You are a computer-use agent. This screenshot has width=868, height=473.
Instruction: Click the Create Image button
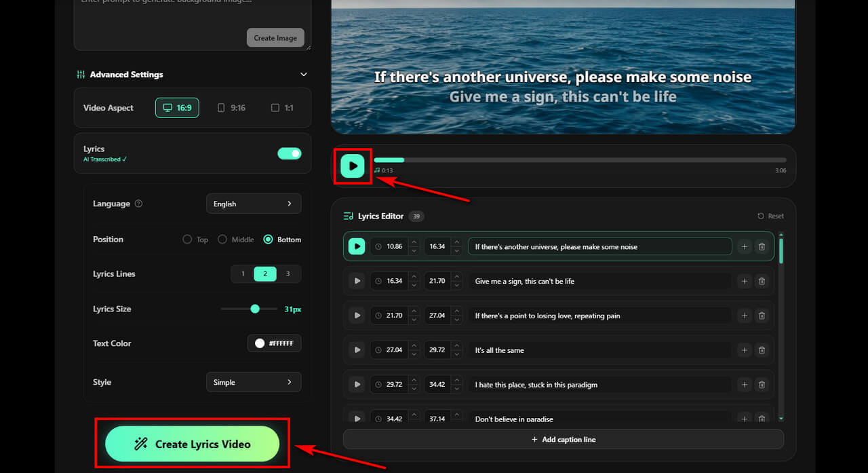(275, 38)
